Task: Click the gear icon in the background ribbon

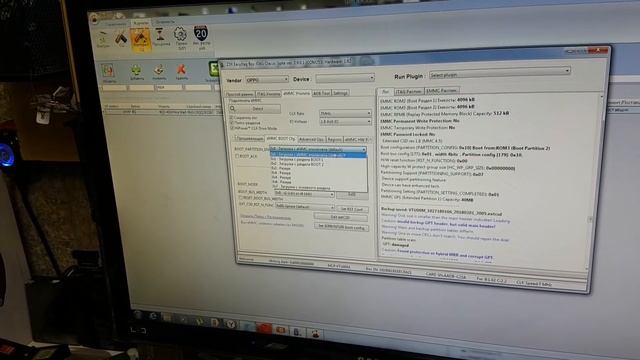Action: 180,34
